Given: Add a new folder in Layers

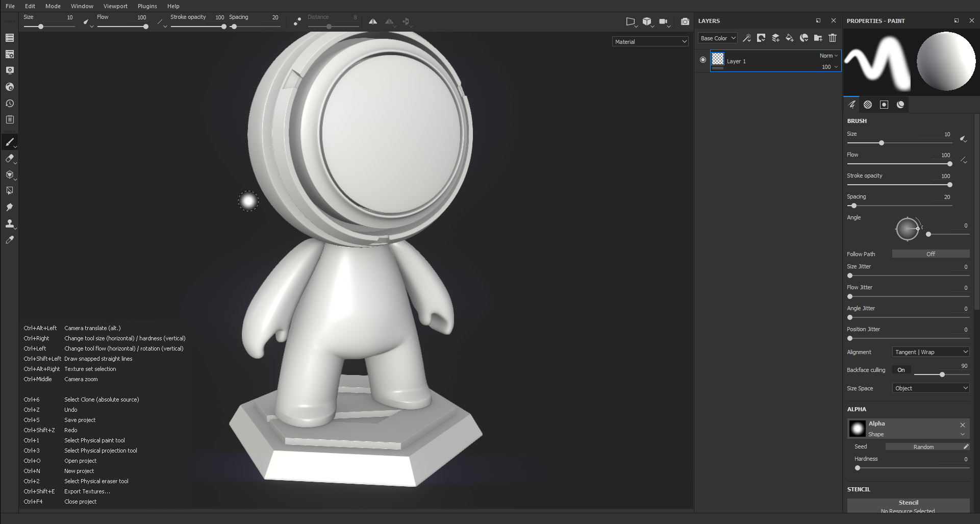Looking at the screenshot, I should pyautogui.click(x=818, y=38).
